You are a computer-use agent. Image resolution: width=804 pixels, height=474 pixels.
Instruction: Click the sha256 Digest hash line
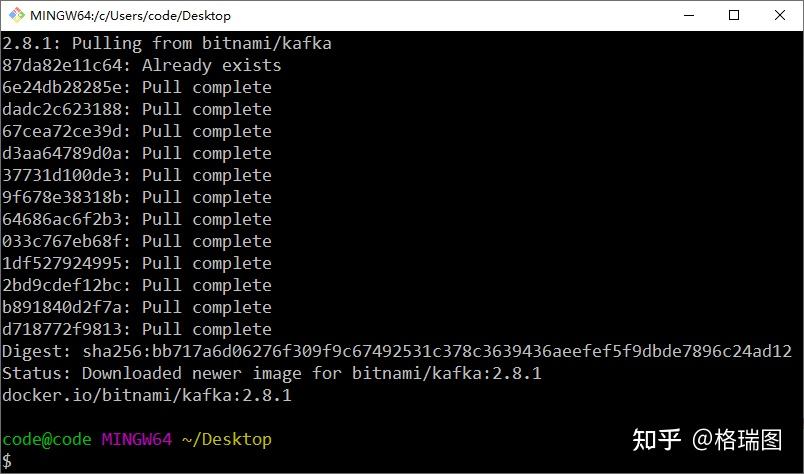(397, 351)
